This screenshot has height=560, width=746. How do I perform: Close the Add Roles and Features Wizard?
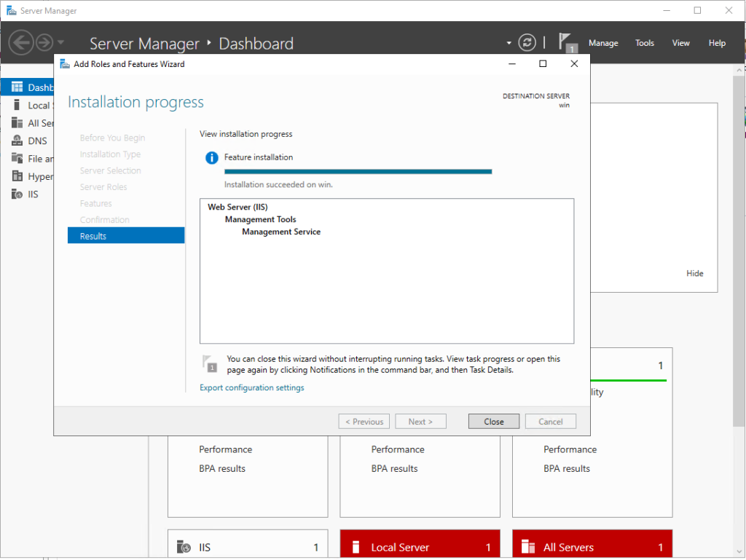point(493,421)
